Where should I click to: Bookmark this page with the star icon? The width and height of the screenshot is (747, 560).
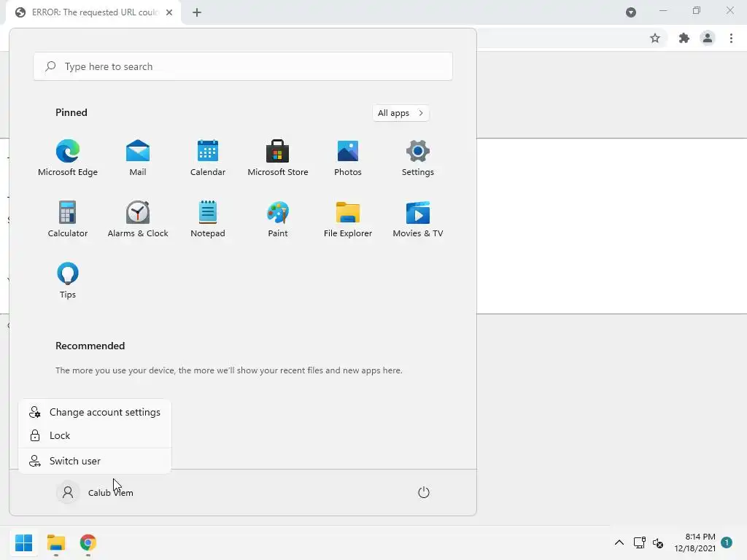click(x=655, y=38)
